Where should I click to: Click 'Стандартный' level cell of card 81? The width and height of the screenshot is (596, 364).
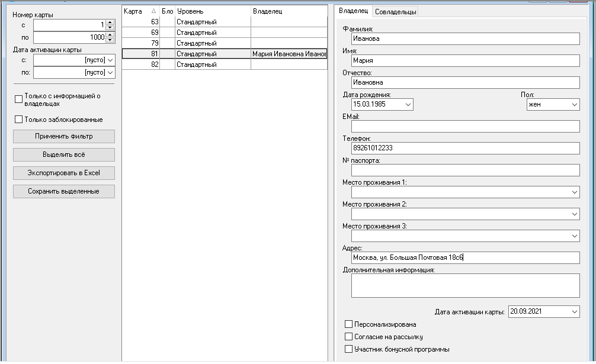tap(213, 54)
